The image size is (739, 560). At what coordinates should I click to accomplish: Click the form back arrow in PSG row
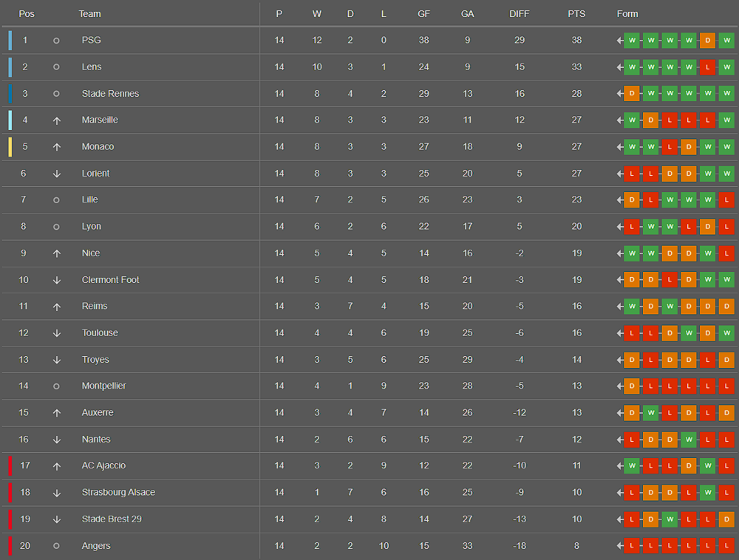(620, 41)
